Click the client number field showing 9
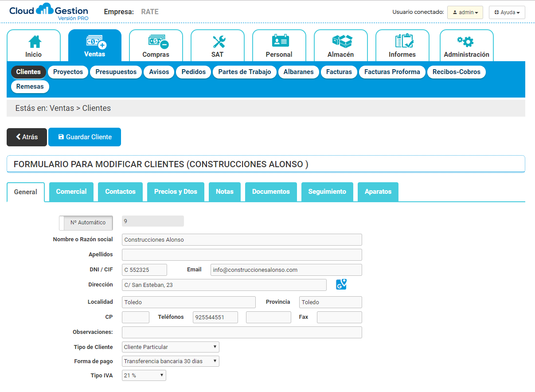 click(x=153, y=221)
